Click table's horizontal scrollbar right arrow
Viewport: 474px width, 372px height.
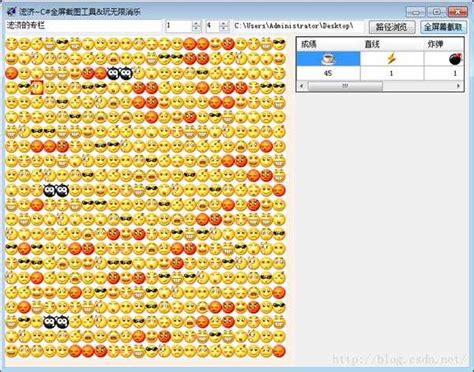coord(459,86)
